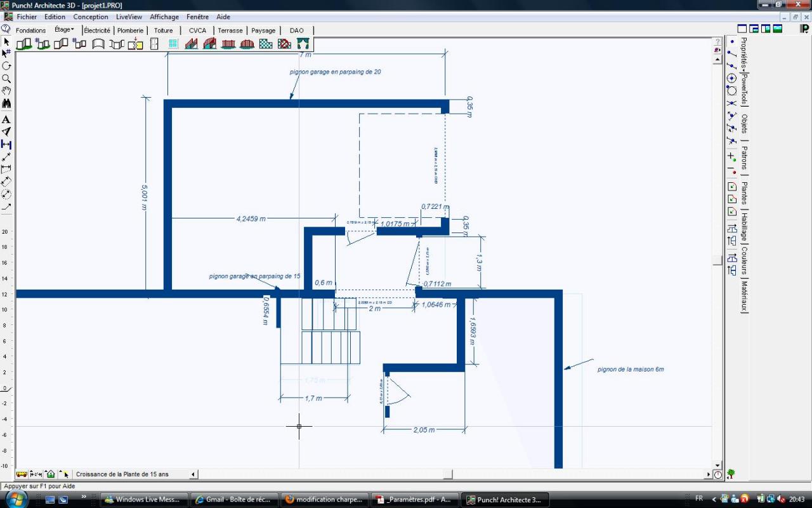The height and width of the screenshot is (508, 812).
Task: Select the green curtain icon tool
Action: point(303,44)
